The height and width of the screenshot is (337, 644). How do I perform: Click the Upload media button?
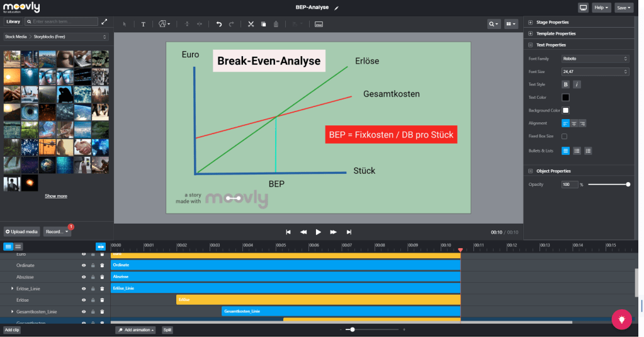point(22,231)
